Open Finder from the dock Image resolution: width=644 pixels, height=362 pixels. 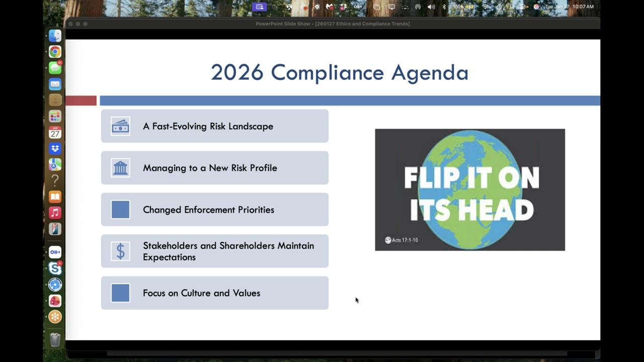[x=55, y=36]
